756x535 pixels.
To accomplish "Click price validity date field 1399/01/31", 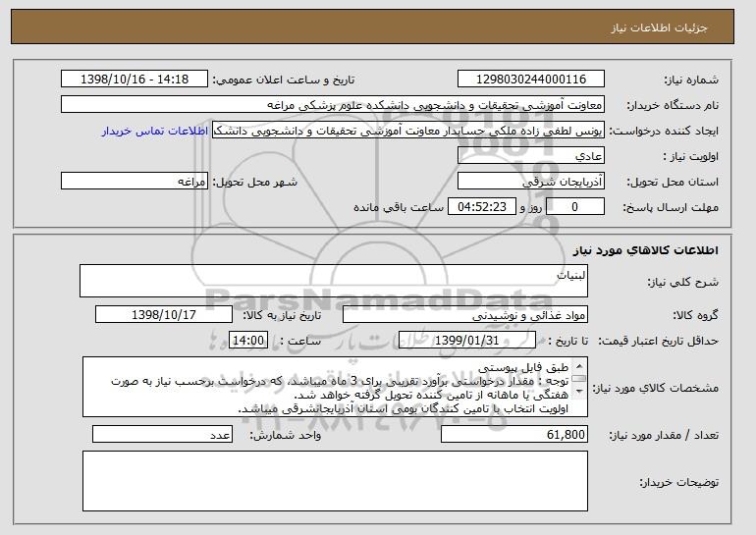I will pyautogui.click(x=467, y=341).
